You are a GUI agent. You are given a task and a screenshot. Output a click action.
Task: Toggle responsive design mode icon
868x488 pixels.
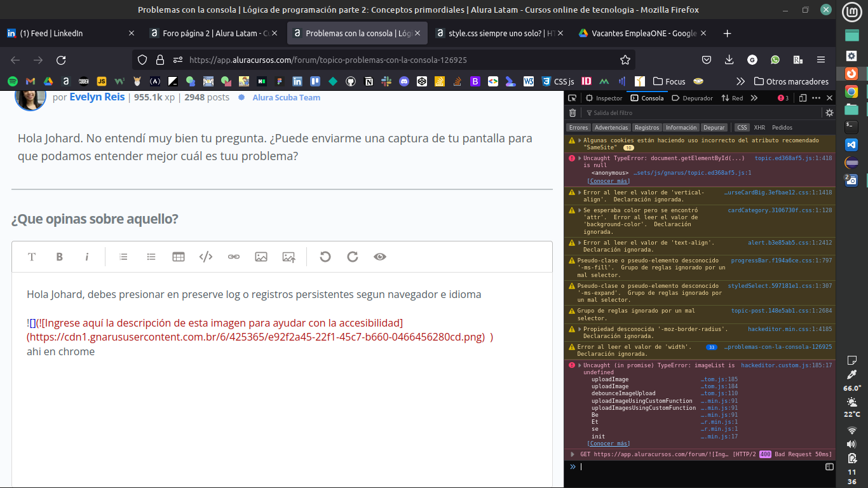click(x=803, y=98)
